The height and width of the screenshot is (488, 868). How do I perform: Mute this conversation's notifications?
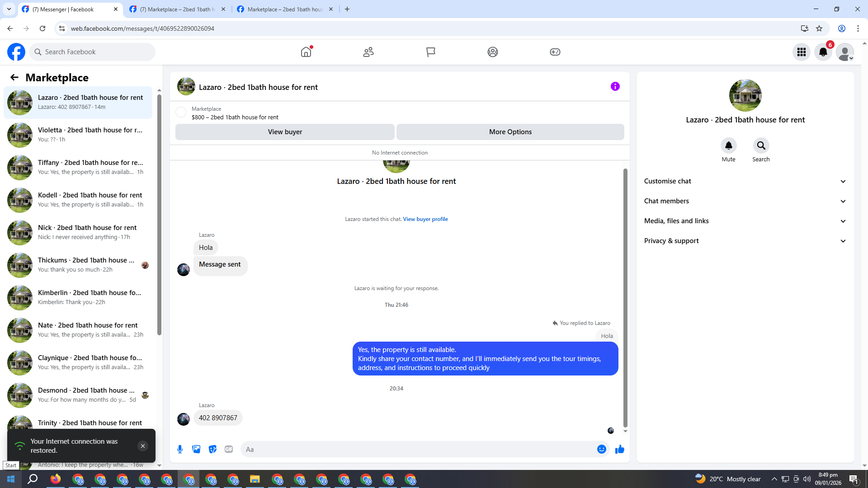pyautogui.click(x=728, y=145)
